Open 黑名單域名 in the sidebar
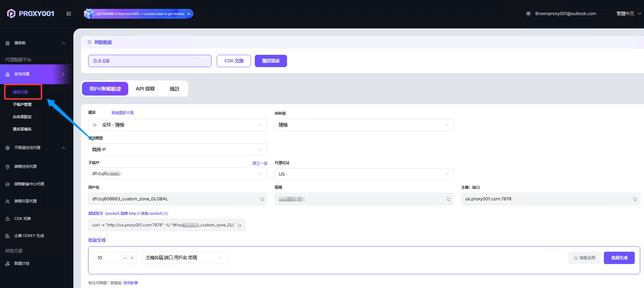This screenshot has width=644, height=288. [x=22, y=129]
